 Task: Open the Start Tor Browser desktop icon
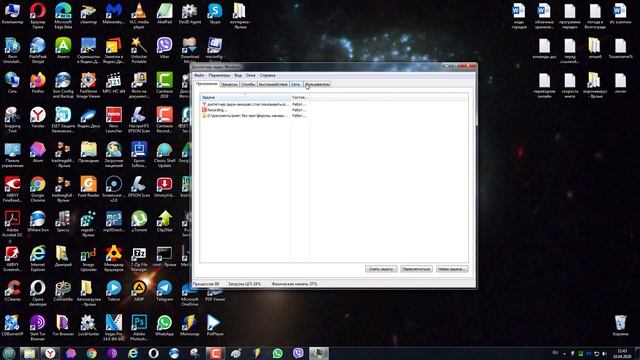coord(38,328)
